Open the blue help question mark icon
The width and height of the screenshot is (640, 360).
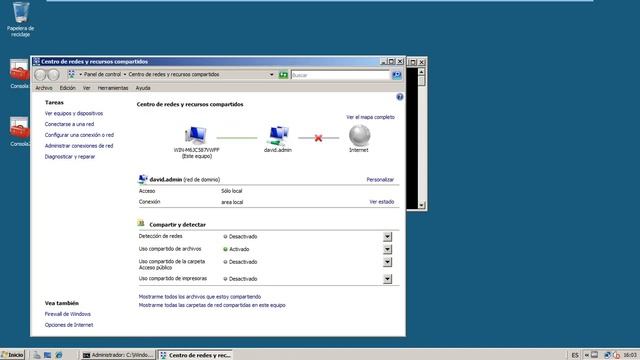click(400, 97)
